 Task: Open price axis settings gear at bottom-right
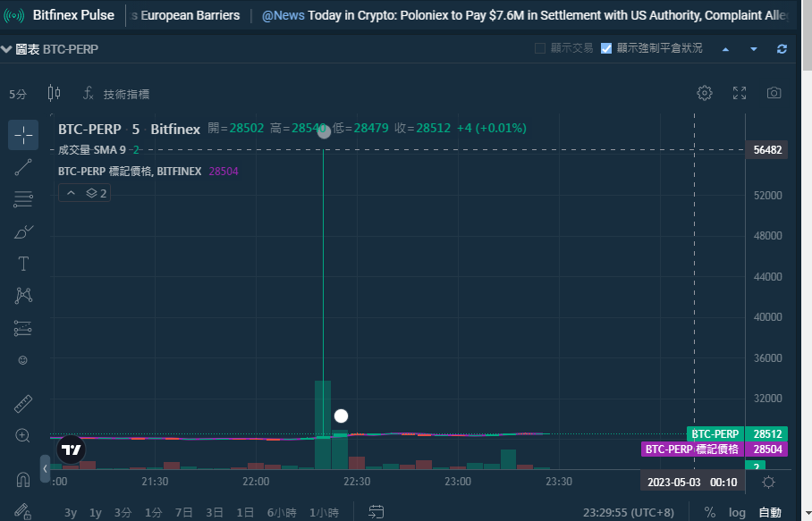(x=768, y=483)
